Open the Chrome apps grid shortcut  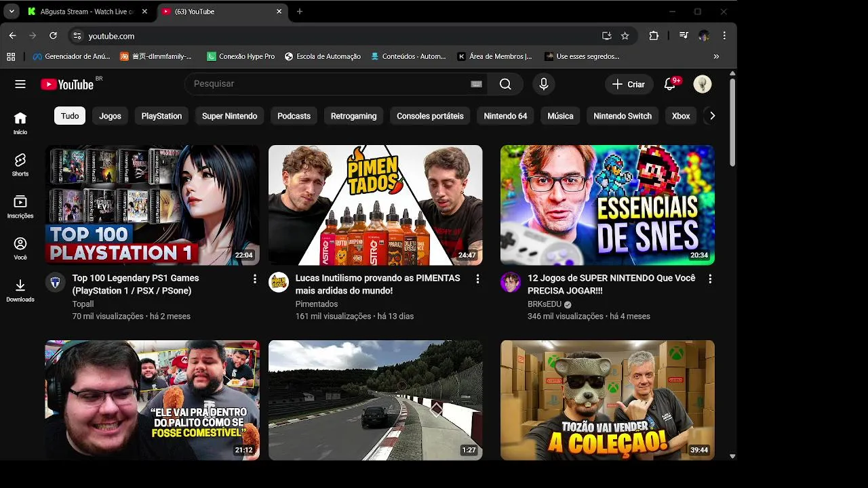(11, 57)
